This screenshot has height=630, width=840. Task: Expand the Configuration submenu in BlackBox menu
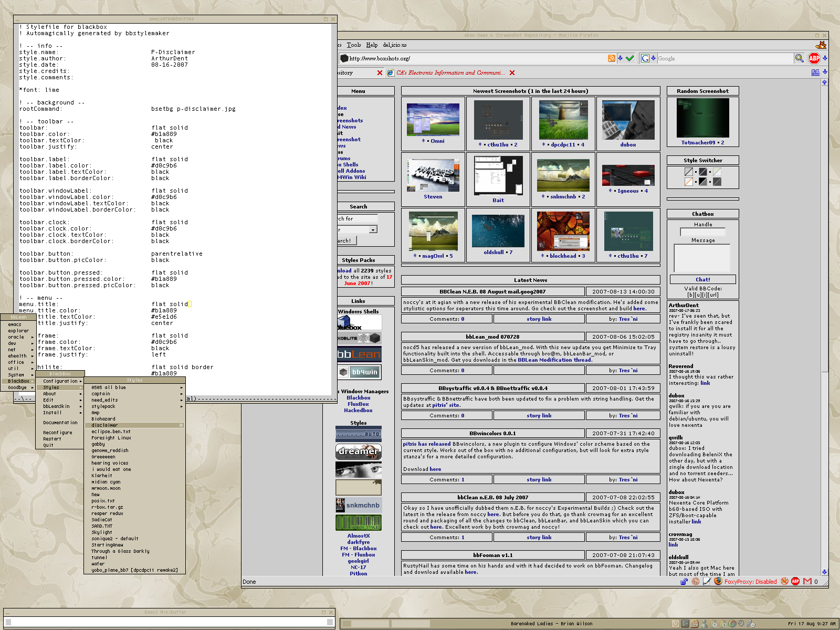[60, 381]
